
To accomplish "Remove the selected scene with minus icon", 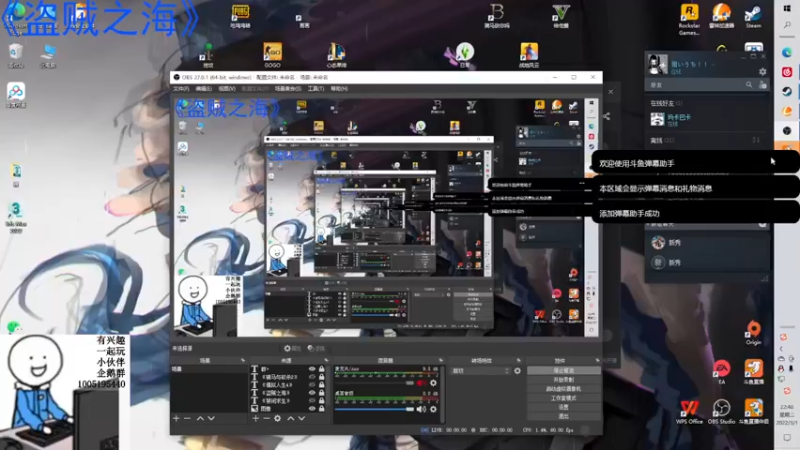I will [x=187, y=418].
